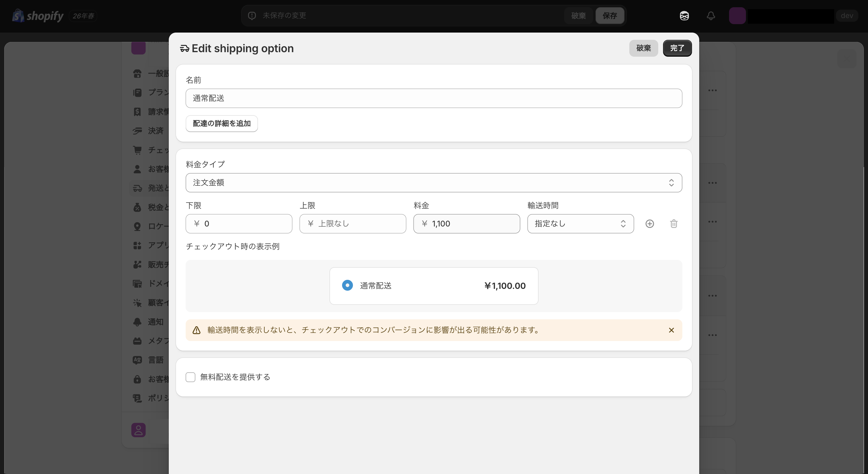Screen dimensions: 868x474
Task: Click the 販売チャネル icon in the sidebar
Action: [137, 265]
